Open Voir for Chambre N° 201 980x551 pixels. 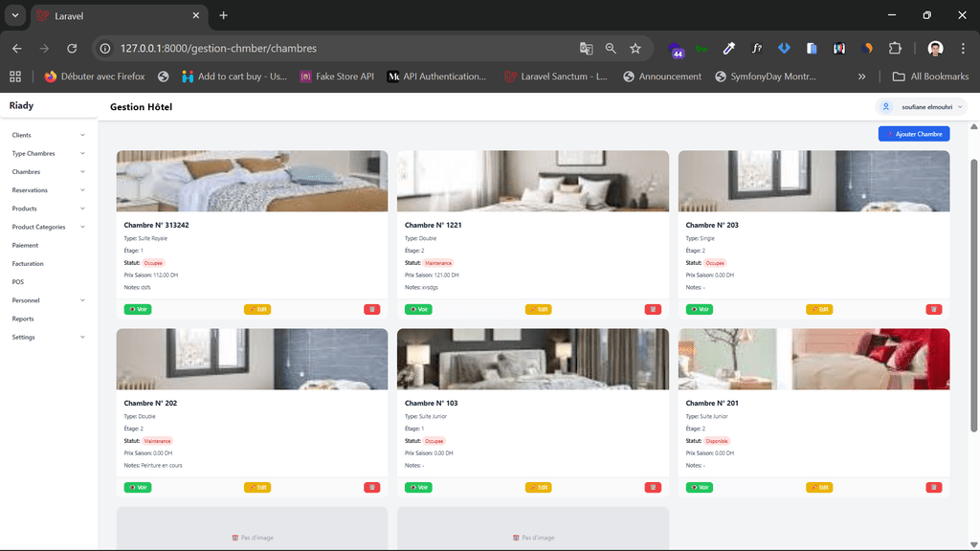(x=700, y=487)
